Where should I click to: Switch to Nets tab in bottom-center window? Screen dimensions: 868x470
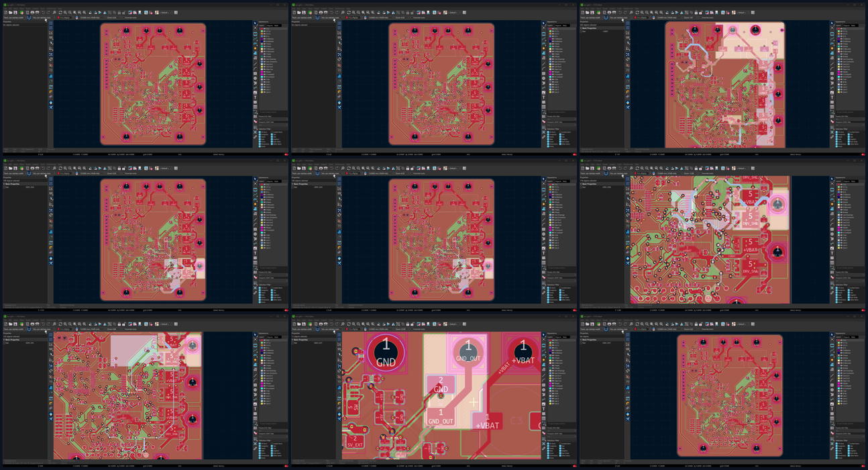[x=564, y=337]
